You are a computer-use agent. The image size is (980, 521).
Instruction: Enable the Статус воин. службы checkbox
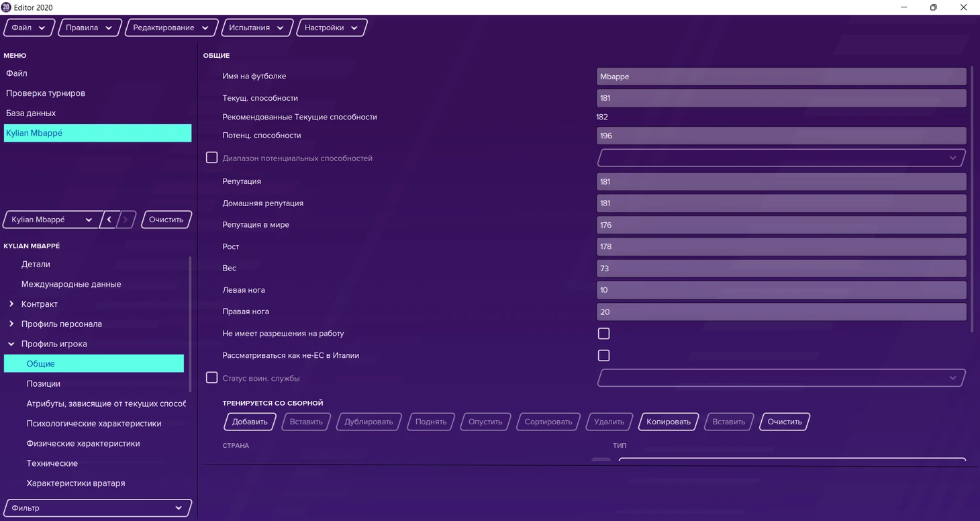(x=211, y=377)
